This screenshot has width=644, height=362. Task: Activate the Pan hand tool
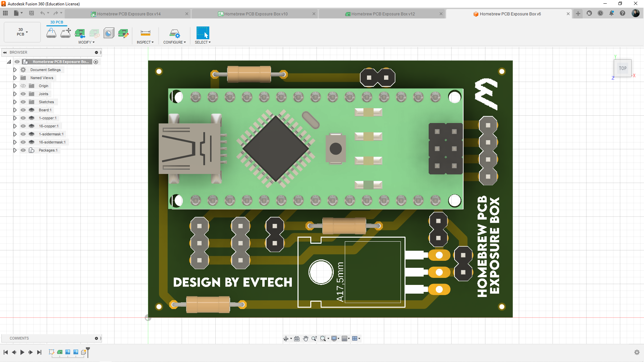click(306, 339)
